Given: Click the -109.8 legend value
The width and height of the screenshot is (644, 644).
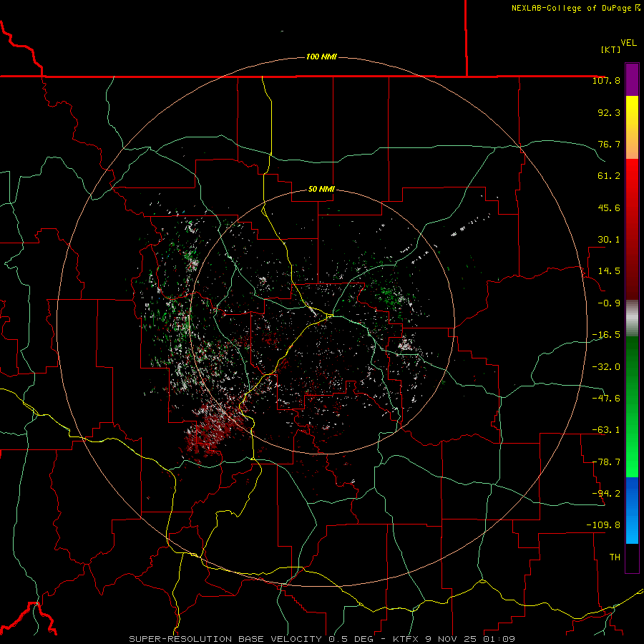Looking at the screenshot, I should pyautogui.click(x=603, y=525).
